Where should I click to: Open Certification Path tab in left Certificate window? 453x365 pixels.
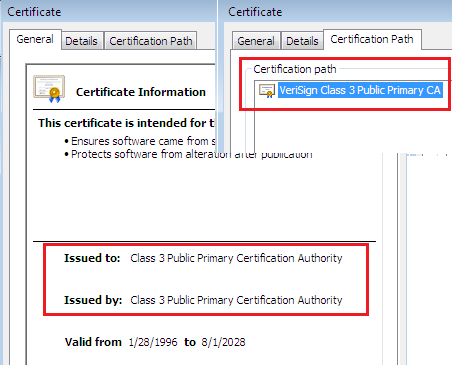151,41
